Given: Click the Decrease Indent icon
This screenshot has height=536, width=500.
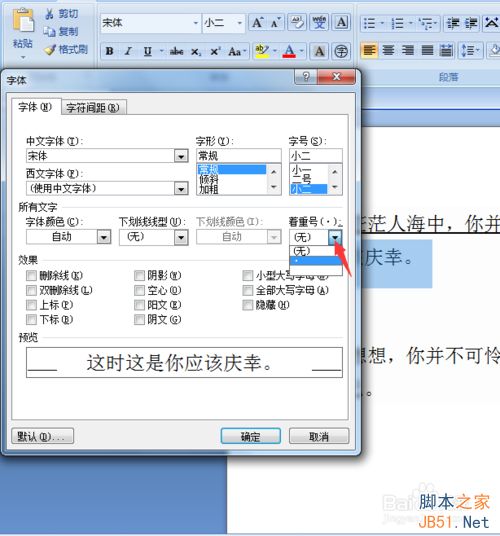Looking at the screenshot, I should tap(453, 23).
